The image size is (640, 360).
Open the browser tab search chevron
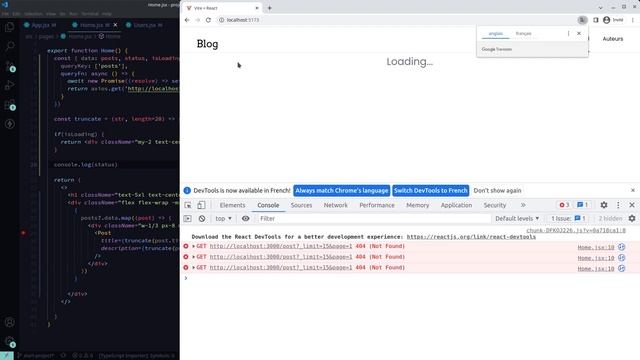coord(600,7)
